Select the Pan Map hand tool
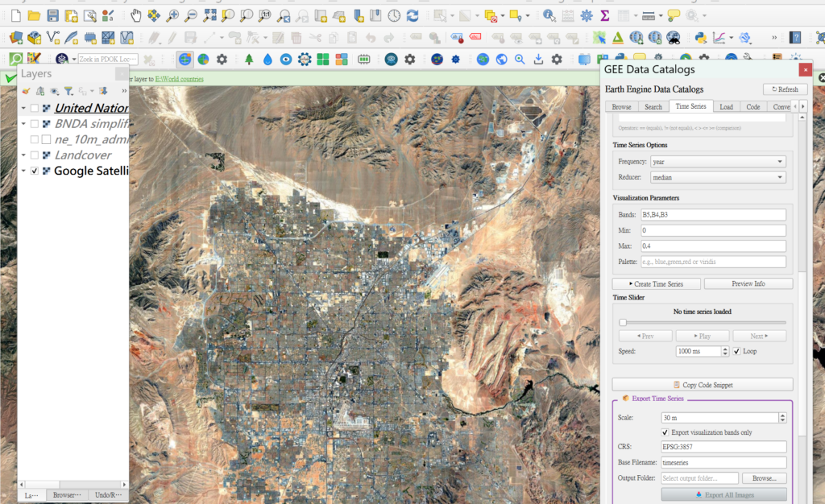Viewport: 825px width, 504px height. pyautogui.click(x=135, y=15)
